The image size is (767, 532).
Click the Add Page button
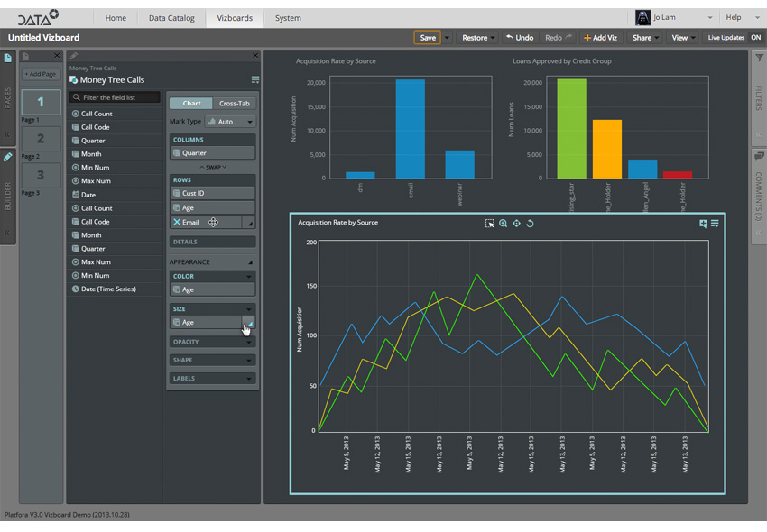pos(40,74)
